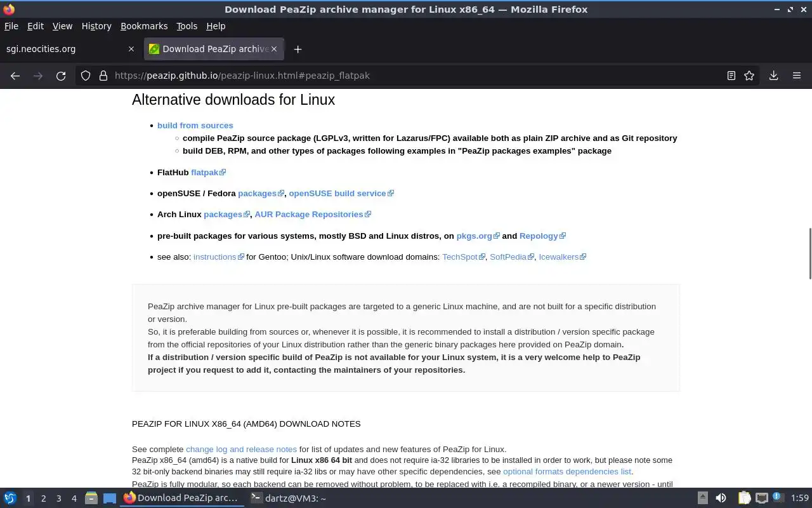The height and width of the screenshot is (508, 812).
Task: Visit the Icewalkers download link
Action: [x=562, y=257]
